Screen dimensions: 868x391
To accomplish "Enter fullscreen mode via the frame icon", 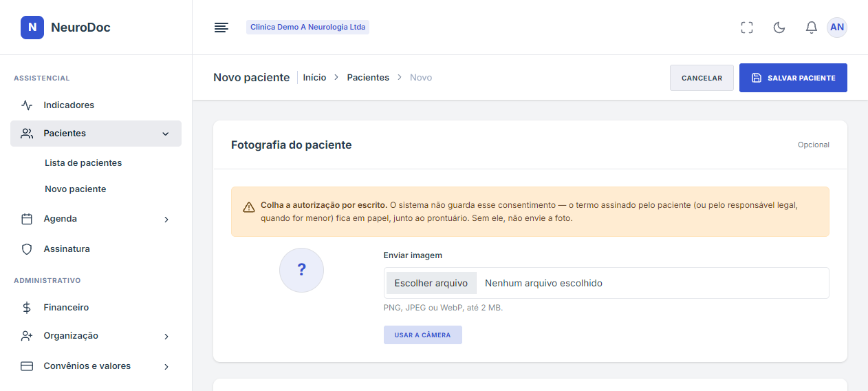I will click(x=747, y=28).
